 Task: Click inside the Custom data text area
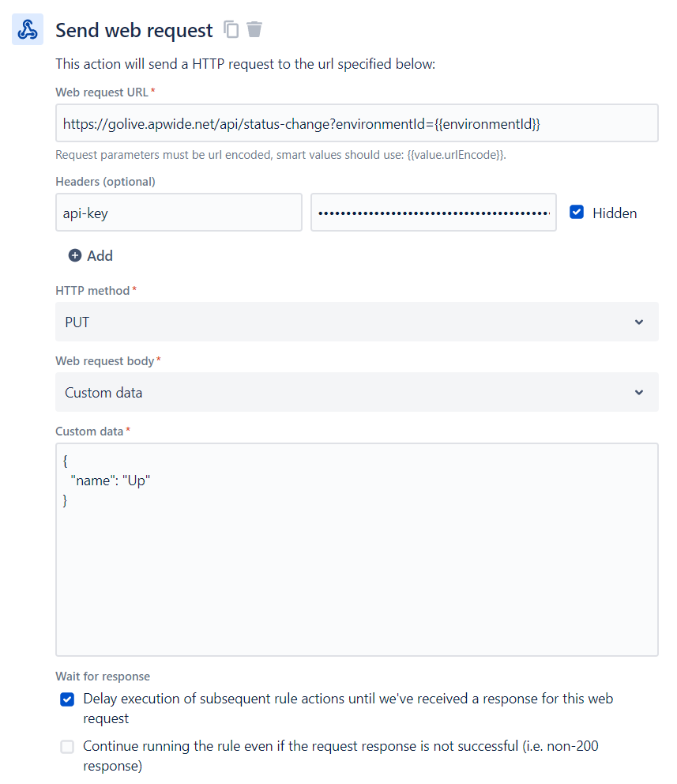pyautogui.click(x=356, y=569)
